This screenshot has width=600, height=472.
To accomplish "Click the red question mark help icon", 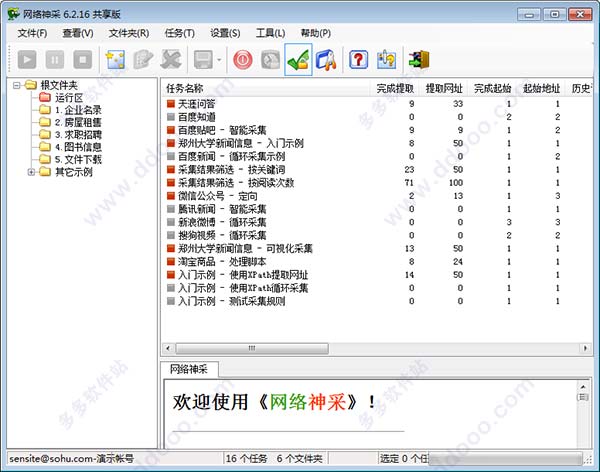I will tap(359, 60).
